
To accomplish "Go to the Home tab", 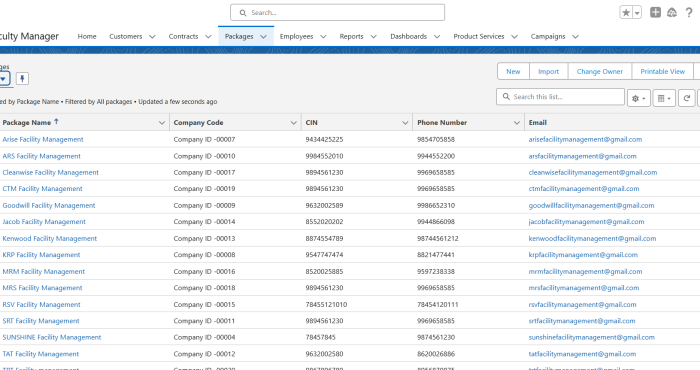I will click(87, 37).
